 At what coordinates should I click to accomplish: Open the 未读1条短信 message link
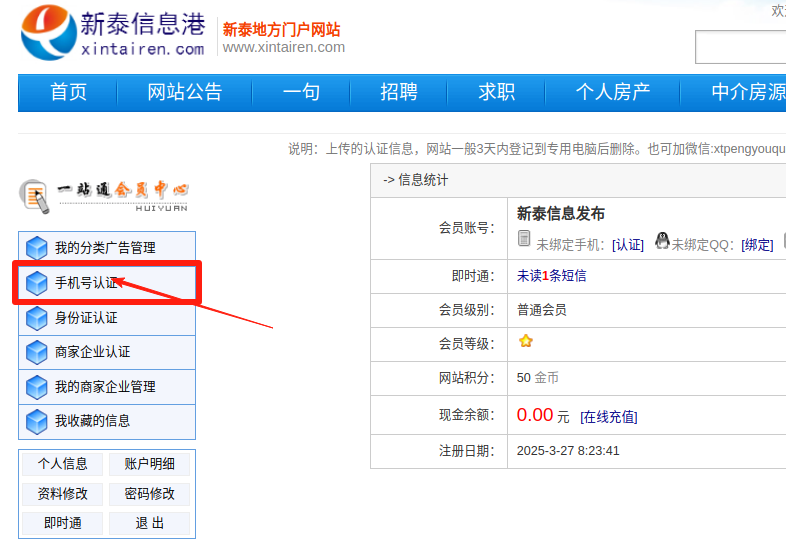pos(551,276)
